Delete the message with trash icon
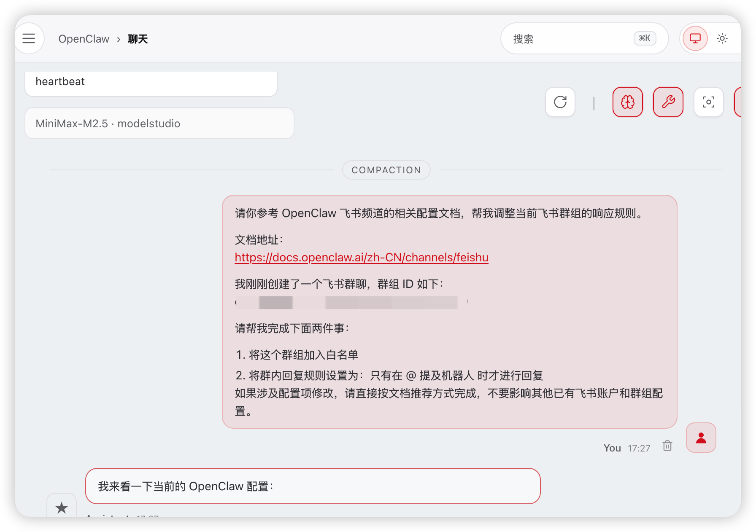756x532 pixels. click(667, 446)
